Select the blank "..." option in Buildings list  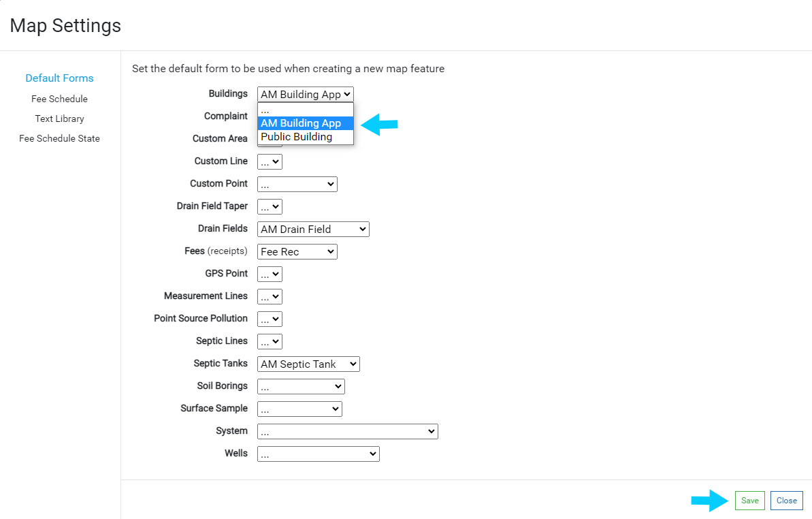tap(305, 110)
